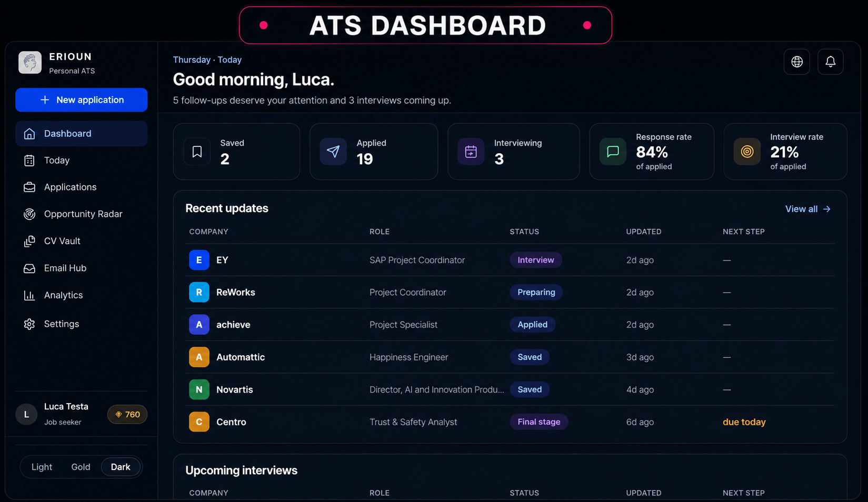Click the achieve company badge
This screenshot has width=868, height=502.
(x=199, y=325)
